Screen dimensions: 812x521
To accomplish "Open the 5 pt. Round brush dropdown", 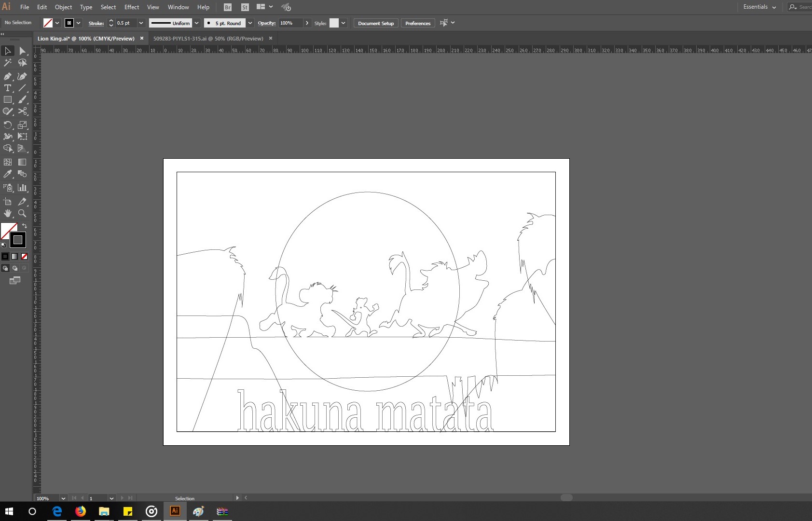I will point(250,23).
